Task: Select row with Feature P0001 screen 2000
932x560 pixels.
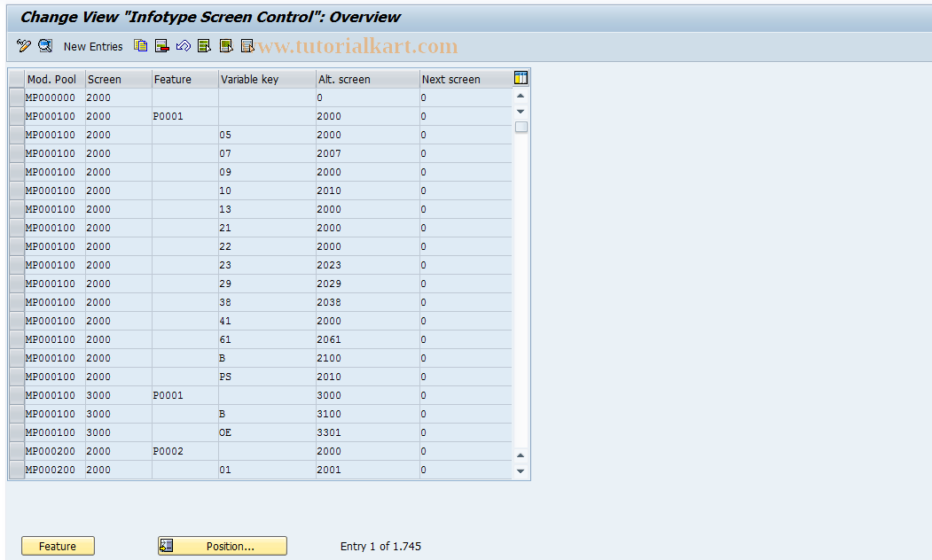Action: click(x=17, y=116)
